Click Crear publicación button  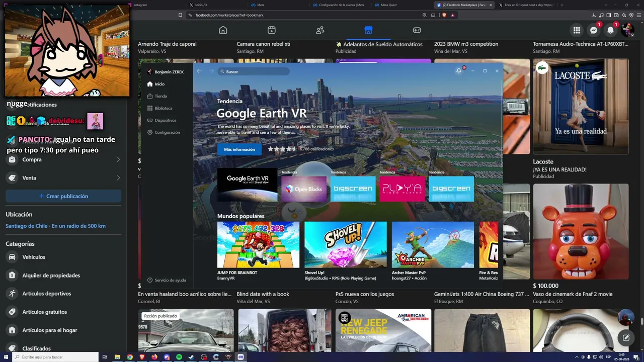coord(63,196)
